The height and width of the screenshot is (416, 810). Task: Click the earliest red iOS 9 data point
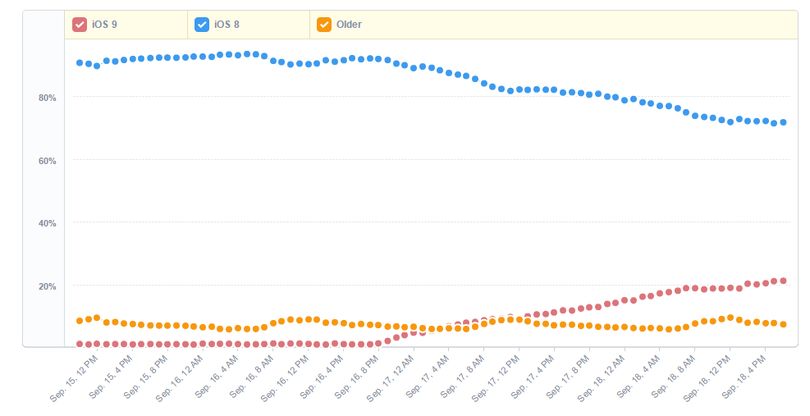(80, 344)
